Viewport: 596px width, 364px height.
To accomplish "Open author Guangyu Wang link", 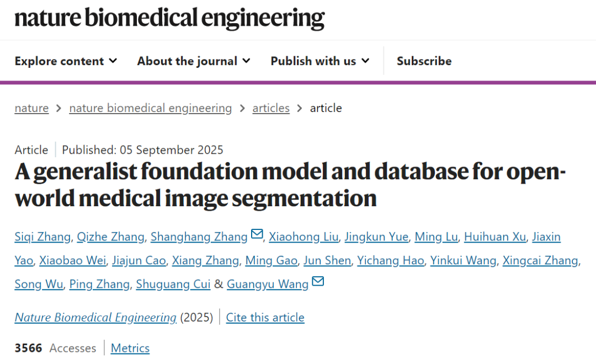I will point(268,285).
